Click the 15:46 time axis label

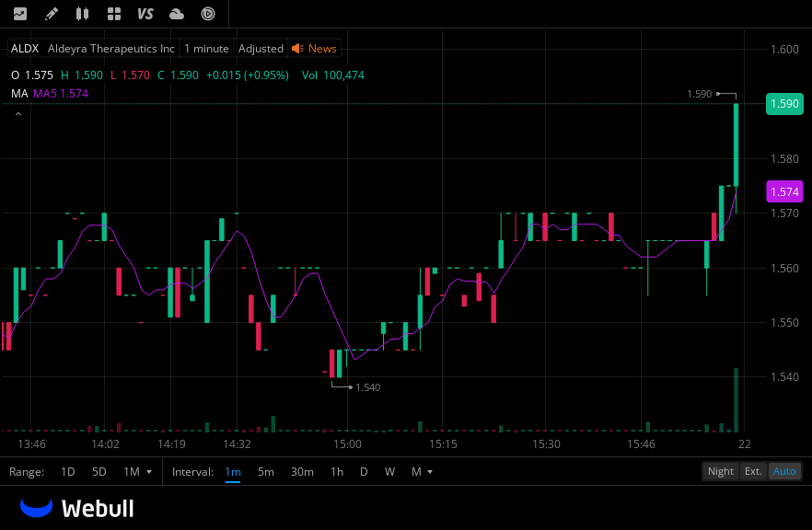click(641, 444)
